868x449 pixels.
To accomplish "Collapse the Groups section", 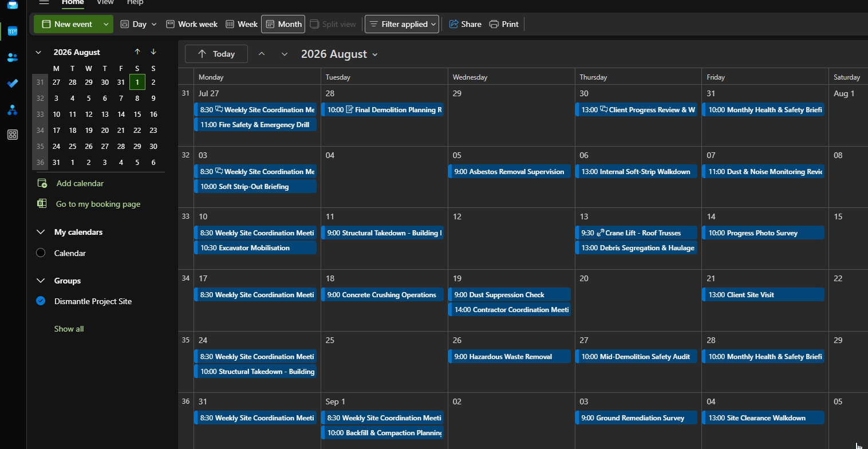I will (x=41, y=281).
